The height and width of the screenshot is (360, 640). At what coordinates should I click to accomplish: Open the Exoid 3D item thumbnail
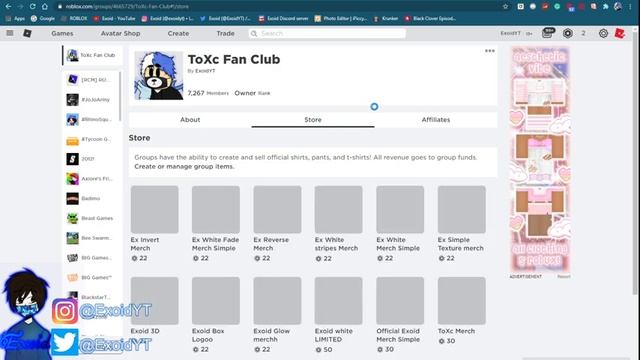(x=154, y=301)
